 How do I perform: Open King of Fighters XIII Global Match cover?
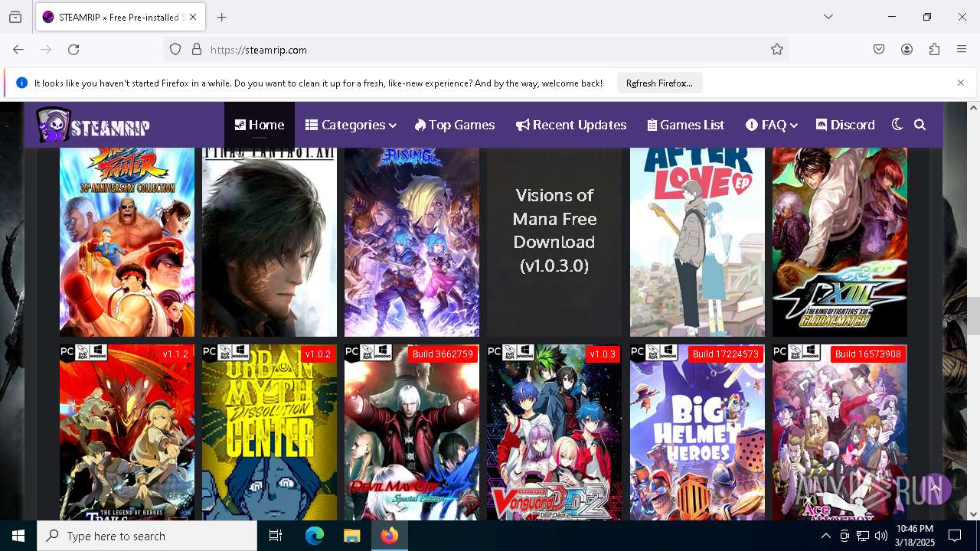point(840,242)
